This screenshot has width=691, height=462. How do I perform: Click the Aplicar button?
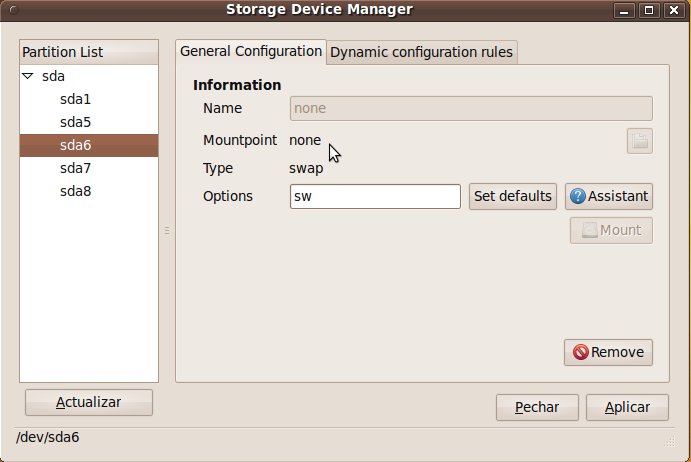[x=627, y=407]
